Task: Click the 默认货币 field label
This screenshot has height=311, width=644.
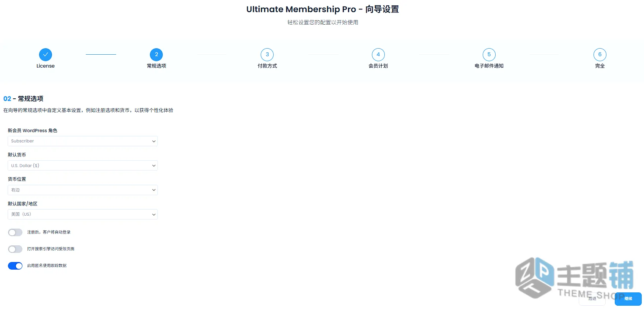Action: [x=17, y=155]
